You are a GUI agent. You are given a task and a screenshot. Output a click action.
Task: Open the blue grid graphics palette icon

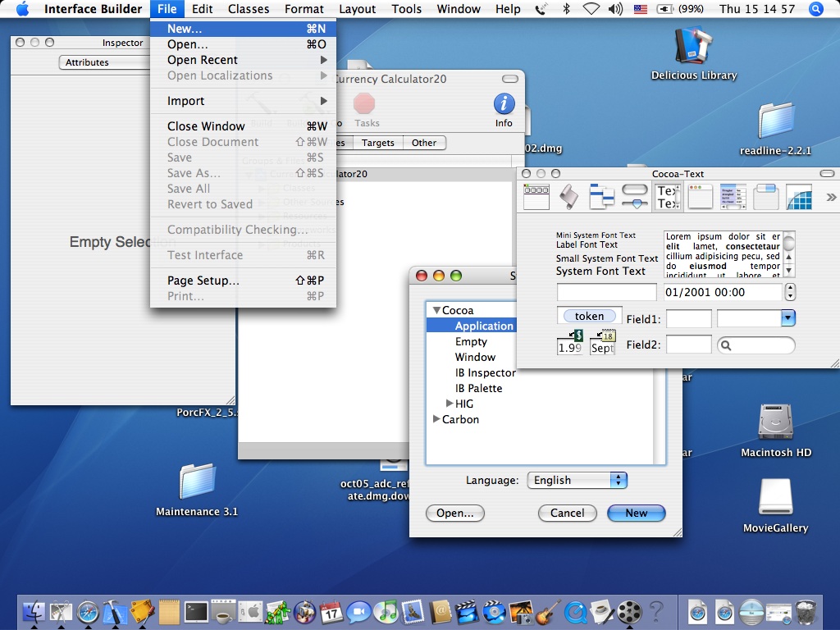pos(799,197)
